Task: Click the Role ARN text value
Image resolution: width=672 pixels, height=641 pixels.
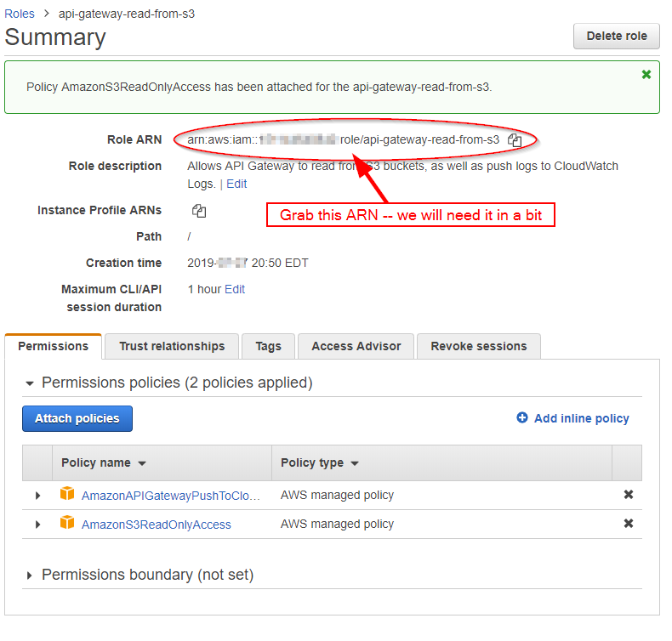Action: 344,140
